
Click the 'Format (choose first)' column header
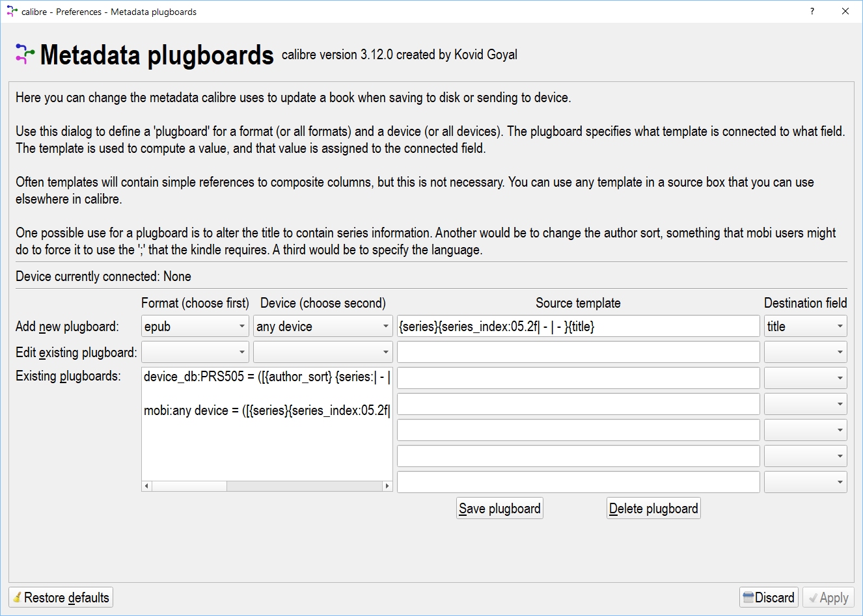coord(195,303)
